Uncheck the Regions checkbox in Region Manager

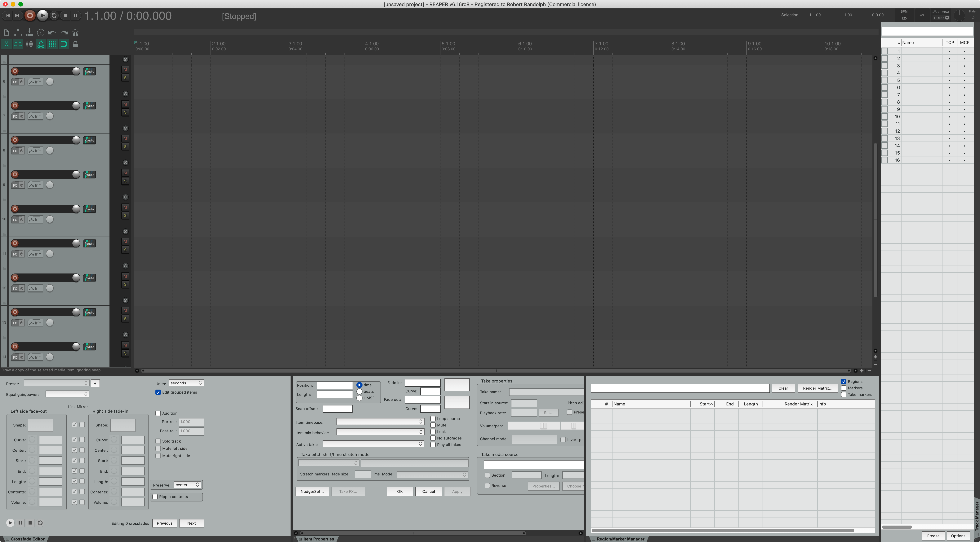(844, 381)
